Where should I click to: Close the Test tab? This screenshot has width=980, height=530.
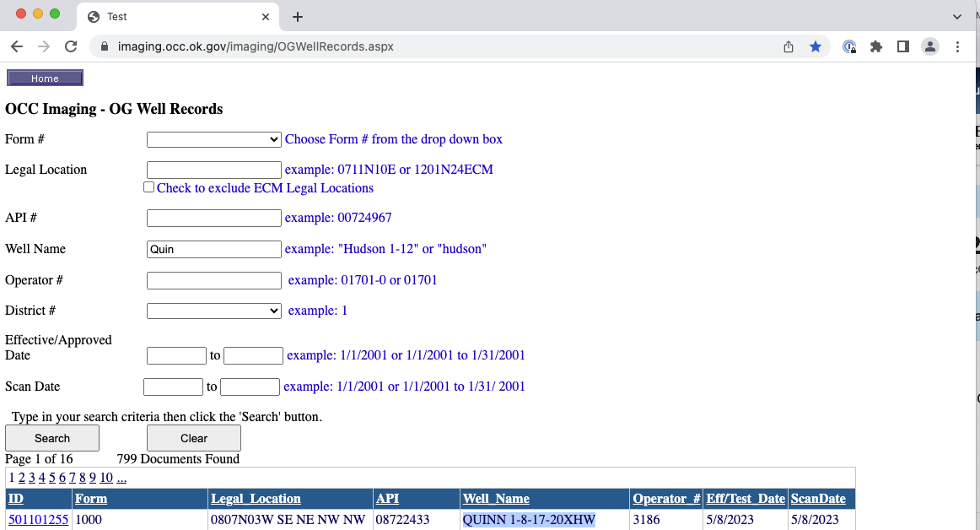pyautogui.click(x=265, y=17)
